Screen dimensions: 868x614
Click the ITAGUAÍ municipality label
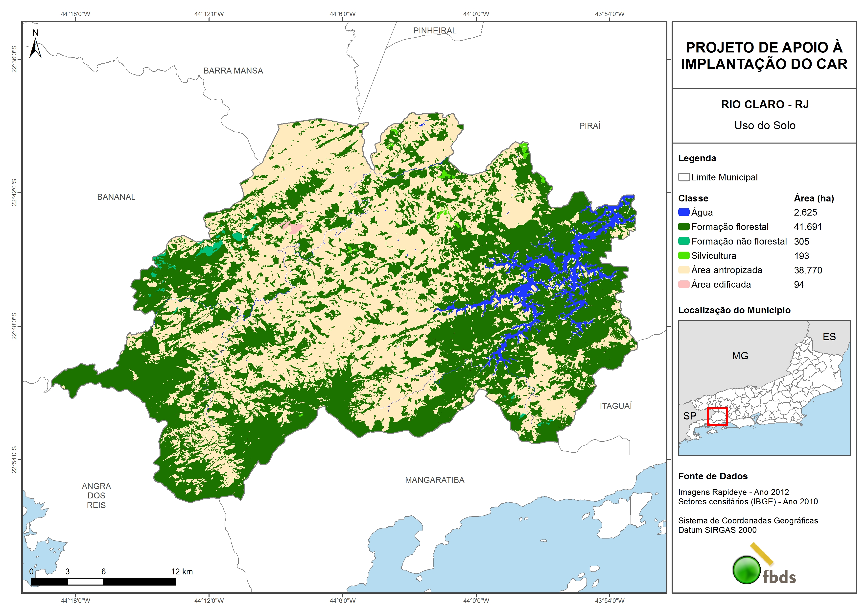point(615,406)
